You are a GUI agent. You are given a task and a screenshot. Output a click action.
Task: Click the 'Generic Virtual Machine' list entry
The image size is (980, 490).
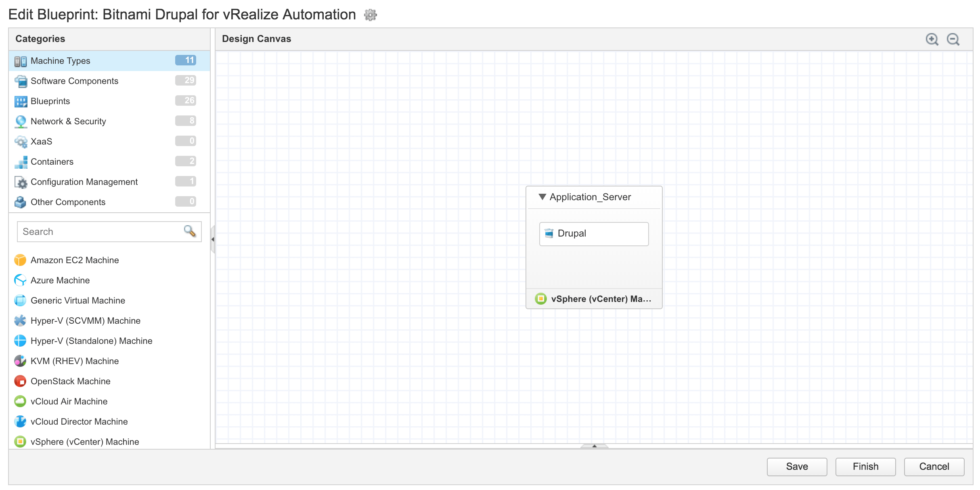[78, 301]
